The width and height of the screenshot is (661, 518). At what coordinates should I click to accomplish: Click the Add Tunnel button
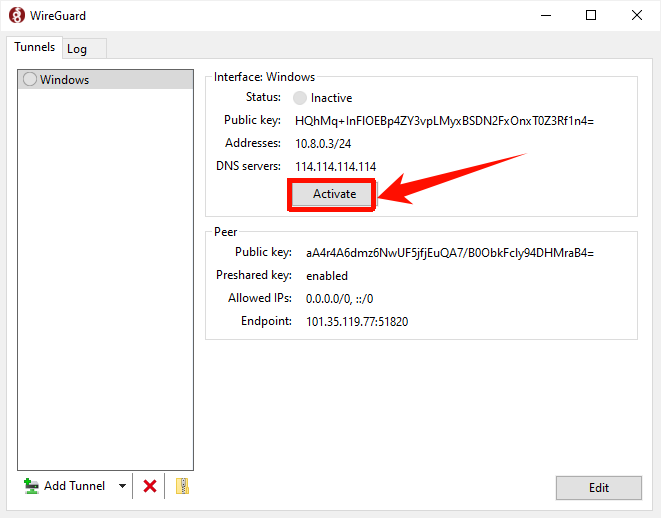[x=65, y=486]
